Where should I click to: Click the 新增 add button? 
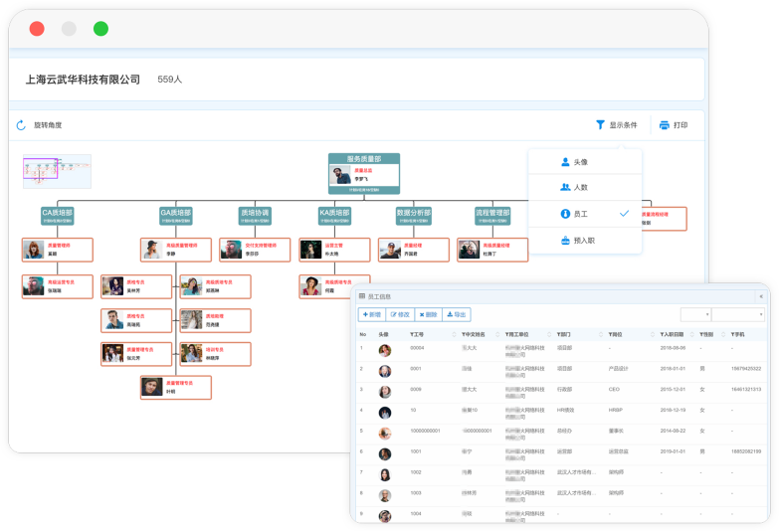(x=371, y=314)
